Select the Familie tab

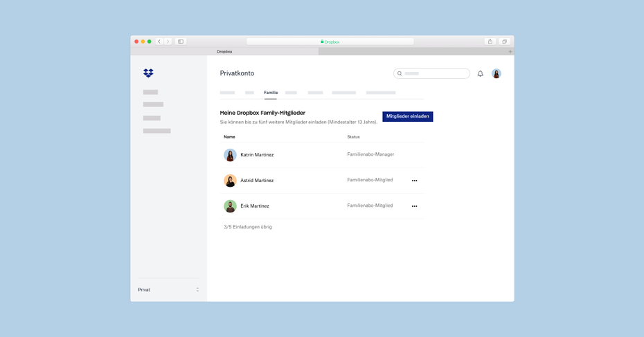tap(271, 93)
